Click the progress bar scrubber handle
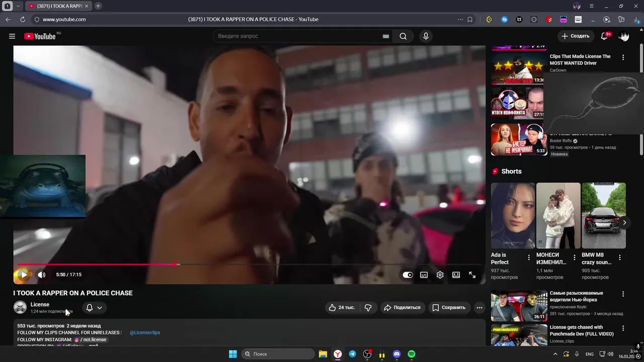This screenshot has width=644, height=362. click(175, 264)
